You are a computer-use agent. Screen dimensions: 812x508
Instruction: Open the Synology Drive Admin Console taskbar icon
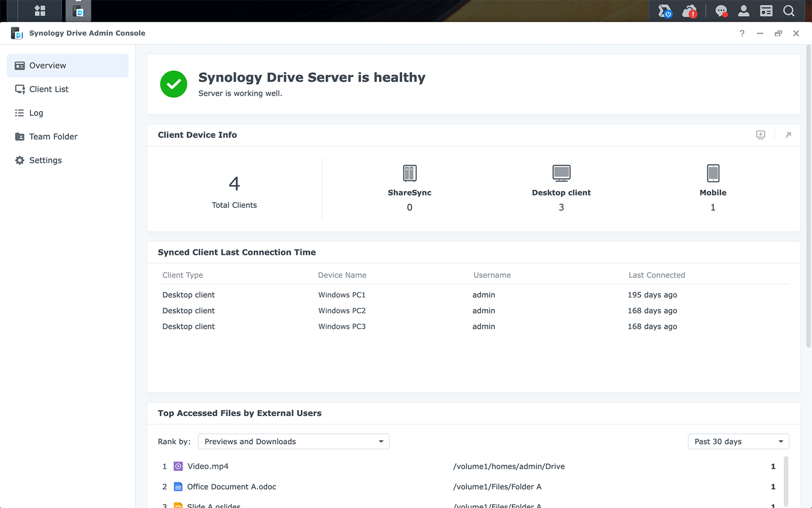78,11
